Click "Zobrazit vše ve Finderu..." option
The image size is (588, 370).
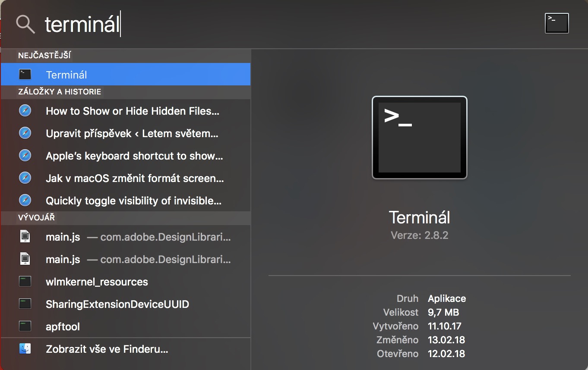pos(107,349)
